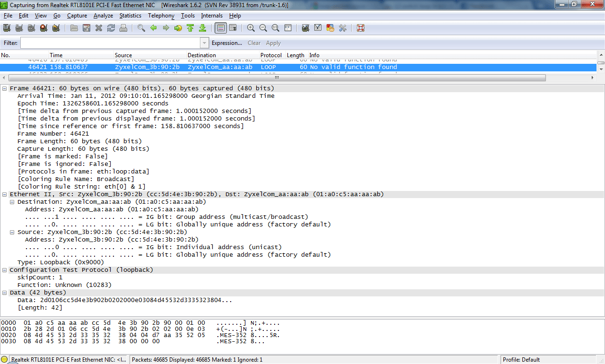This screenshot has width=605, height=364.
Task: Collapse the Data (42 bytes) section
Action: (5, 293)
